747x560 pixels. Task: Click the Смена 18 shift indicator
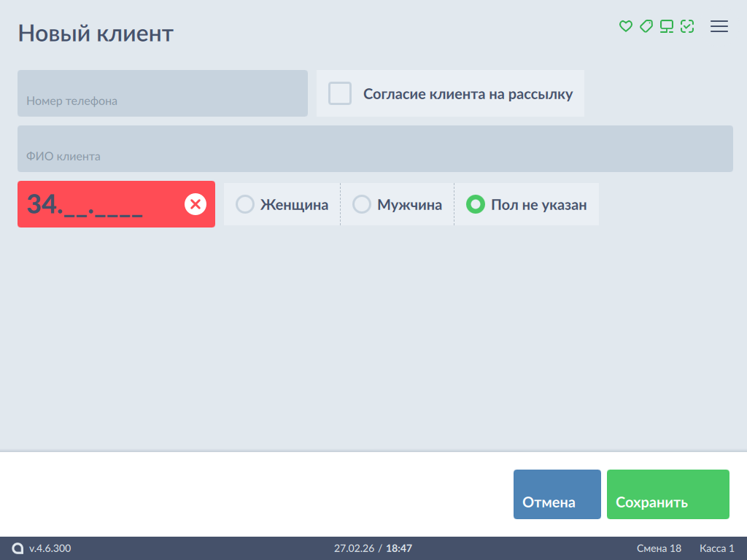tap(659, 548)
